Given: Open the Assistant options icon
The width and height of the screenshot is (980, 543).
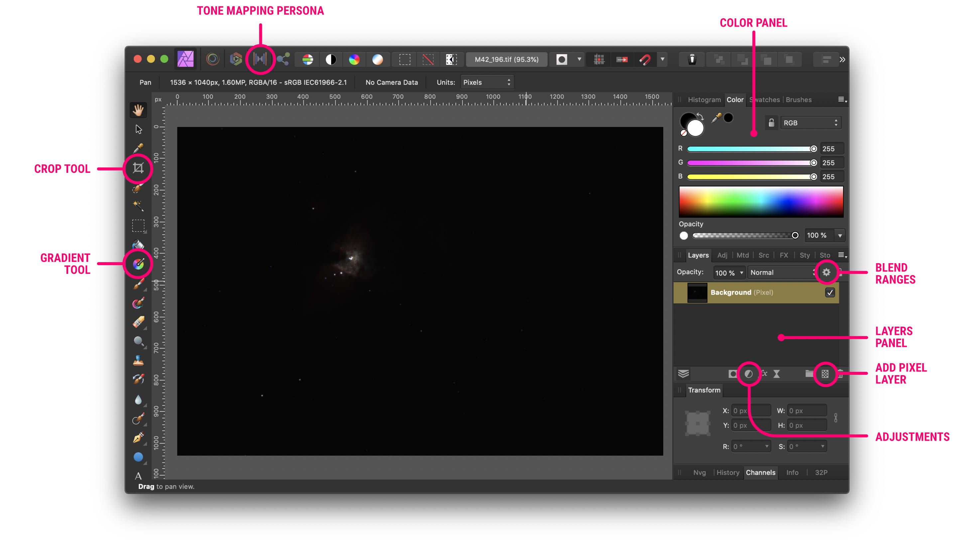Looking at the screenshot, I should [692, 59].
